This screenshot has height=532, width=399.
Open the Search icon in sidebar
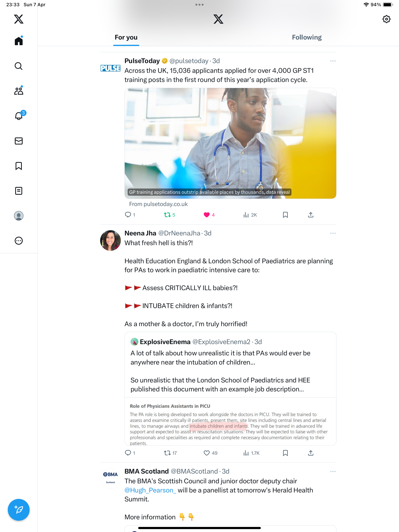click(19, 66)
